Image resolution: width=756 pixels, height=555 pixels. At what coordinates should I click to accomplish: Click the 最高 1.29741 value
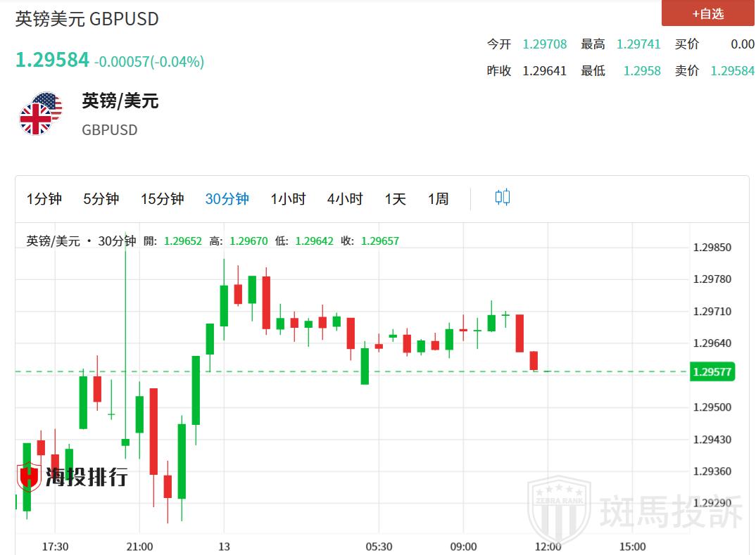coord(638,44)
